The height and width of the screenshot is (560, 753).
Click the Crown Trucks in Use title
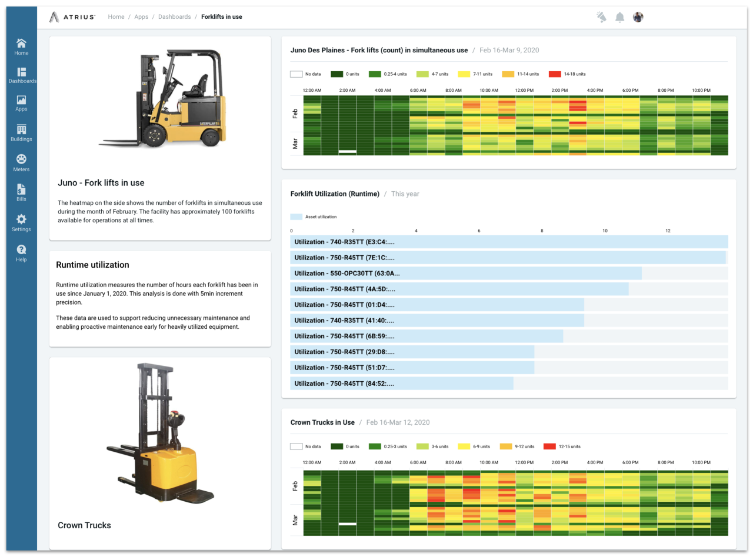pos(322,422)
